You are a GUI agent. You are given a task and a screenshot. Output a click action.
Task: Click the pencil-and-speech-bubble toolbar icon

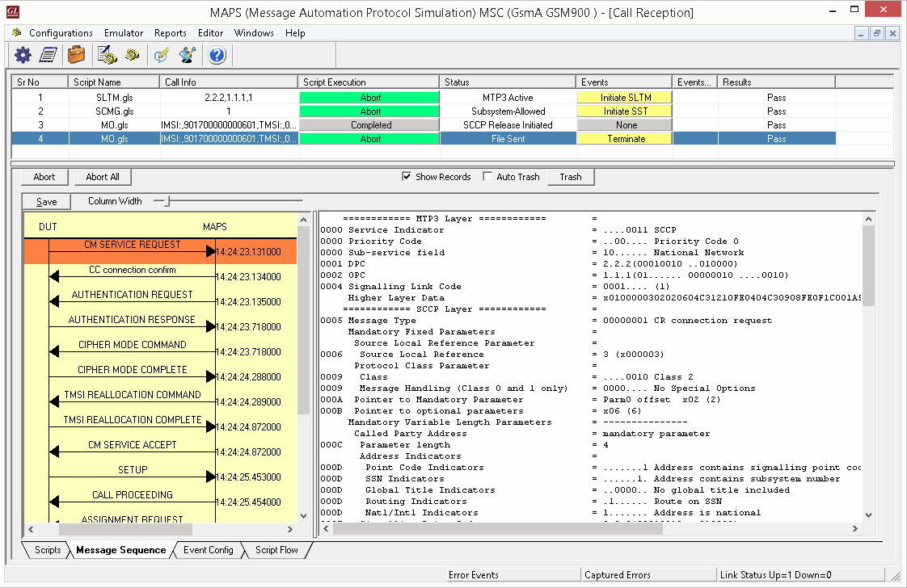pos(162,56)
